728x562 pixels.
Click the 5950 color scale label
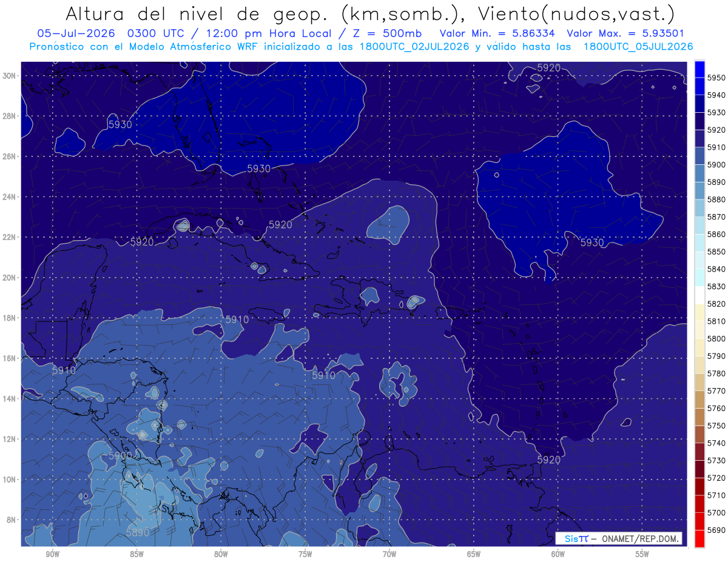(717, 78)
